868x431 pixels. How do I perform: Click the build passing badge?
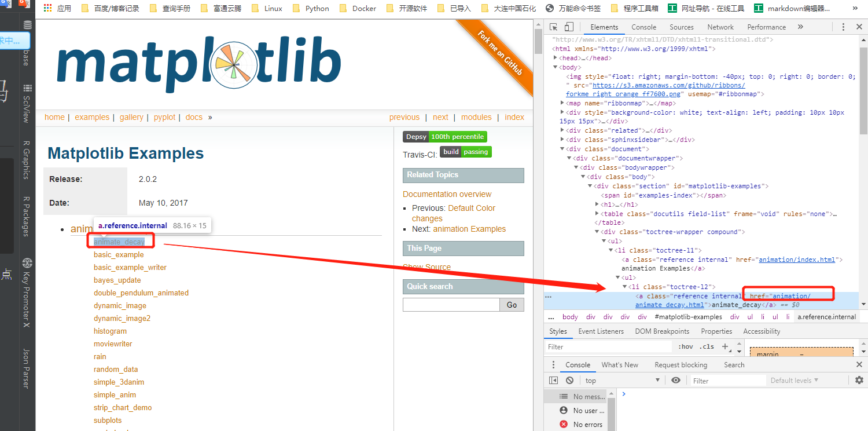[x=465, y=152]
